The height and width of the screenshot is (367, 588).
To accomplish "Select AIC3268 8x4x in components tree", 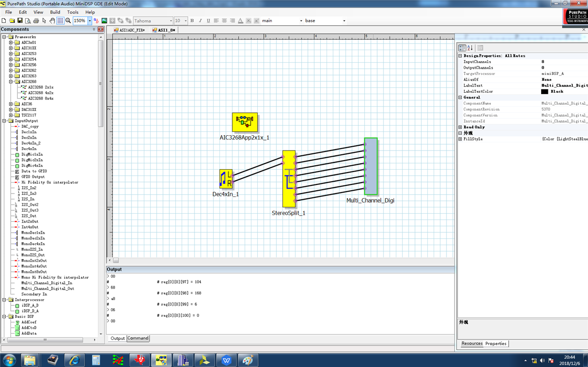I will click(x=41, y=98).
